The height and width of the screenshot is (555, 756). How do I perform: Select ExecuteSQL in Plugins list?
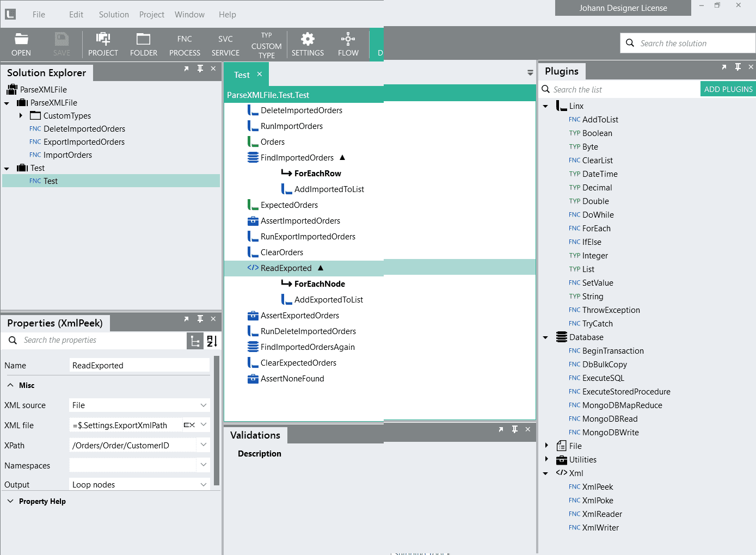[x=603, y=378]
